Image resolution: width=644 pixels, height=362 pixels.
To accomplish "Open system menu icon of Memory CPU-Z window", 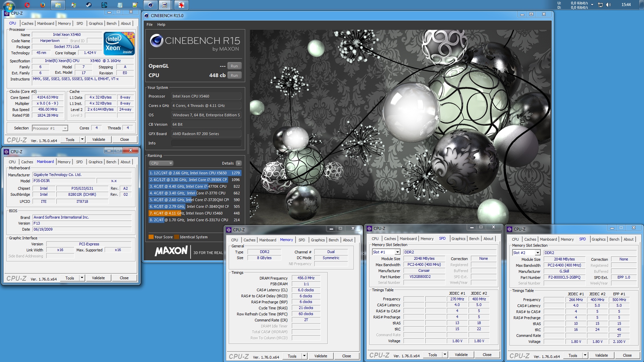I will (x=229, y=230).
